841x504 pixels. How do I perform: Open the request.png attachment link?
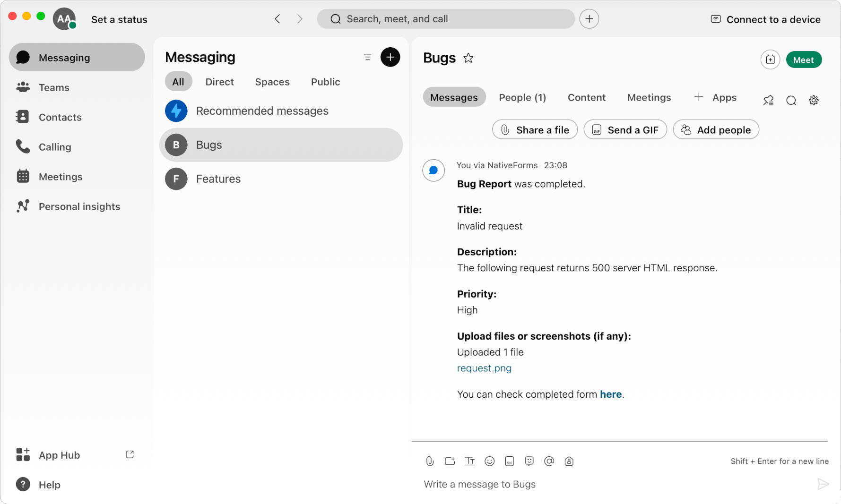(484, 368)
